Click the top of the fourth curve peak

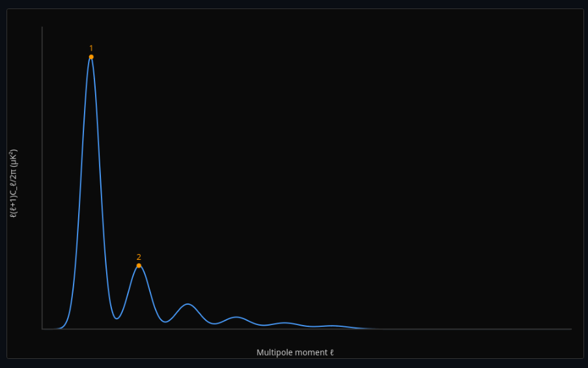pos(236,317)
